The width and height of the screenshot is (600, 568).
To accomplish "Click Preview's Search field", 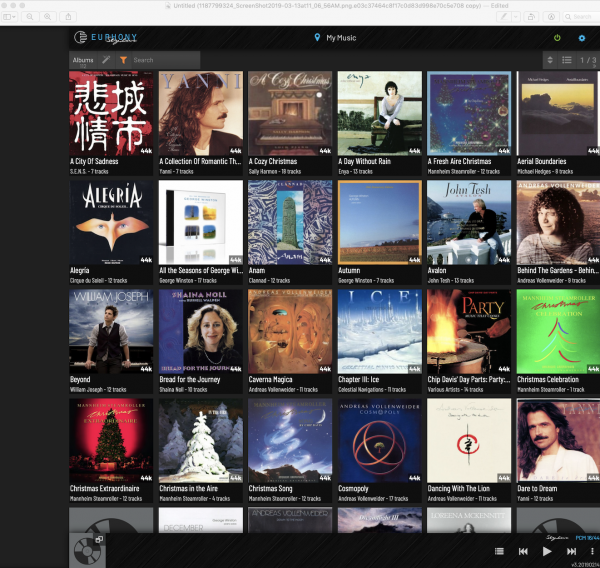I will [581, 16].
